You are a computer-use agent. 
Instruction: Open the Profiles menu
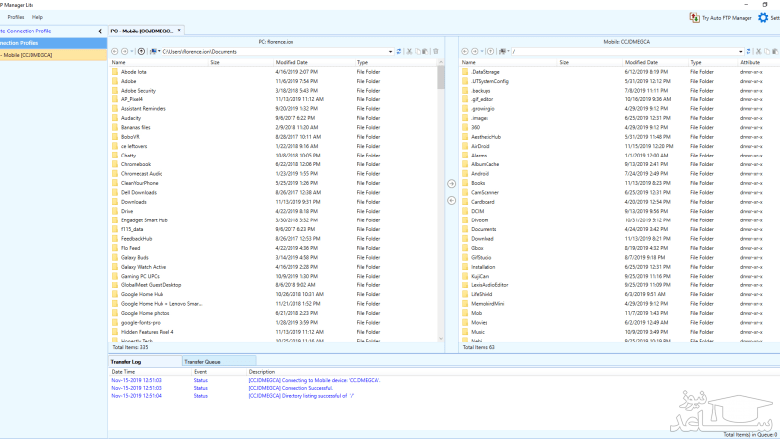[15, 18]
